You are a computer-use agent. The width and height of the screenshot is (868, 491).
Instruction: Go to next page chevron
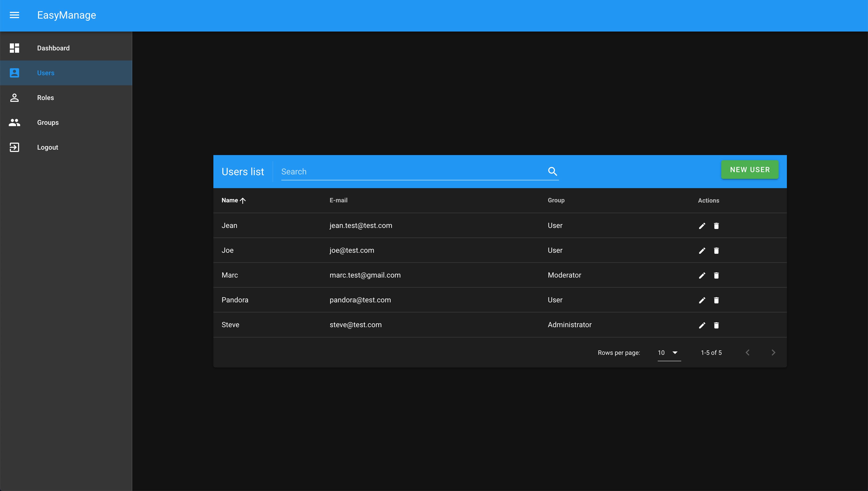(773, 353)
